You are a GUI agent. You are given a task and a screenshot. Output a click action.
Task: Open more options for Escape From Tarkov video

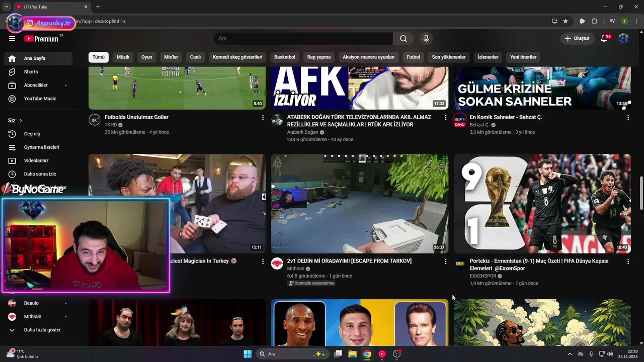pyautogui.click(x=445, y=261)
